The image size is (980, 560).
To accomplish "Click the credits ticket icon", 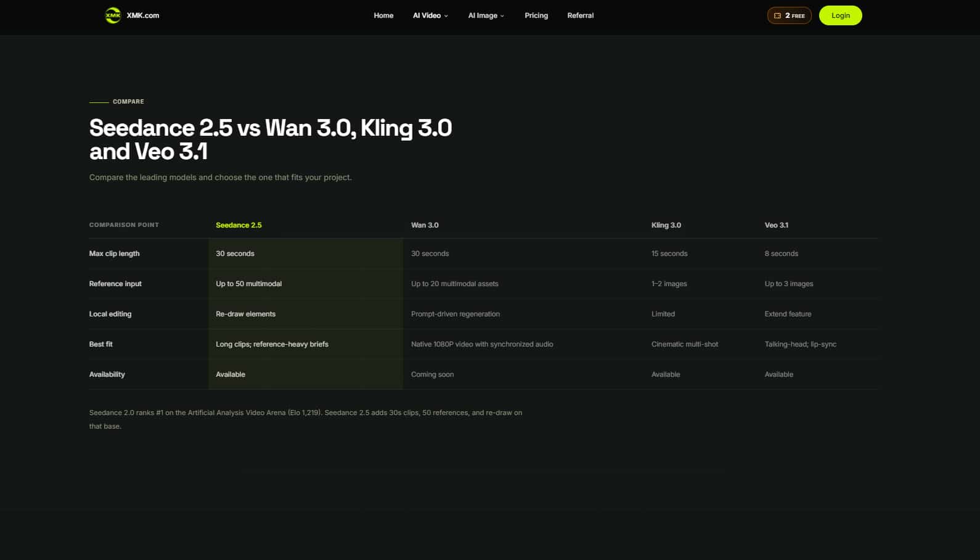I will point(777,15).
